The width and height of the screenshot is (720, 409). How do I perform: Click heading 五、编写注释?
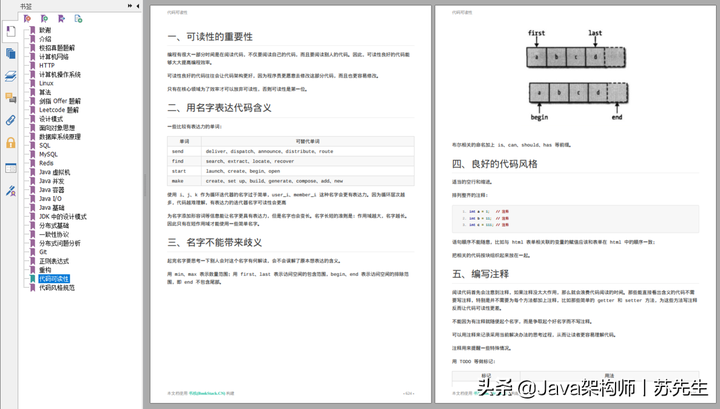[480, 274]
